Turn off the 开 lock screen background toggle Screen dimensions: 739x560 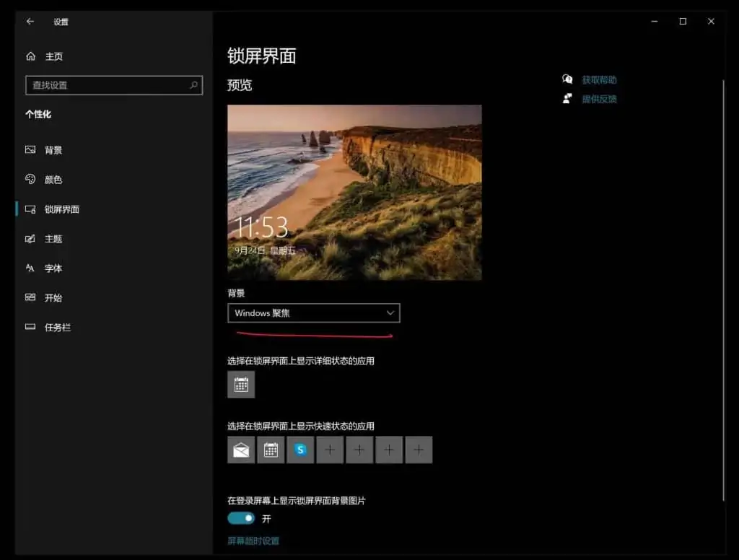click(x=241, y=518)
